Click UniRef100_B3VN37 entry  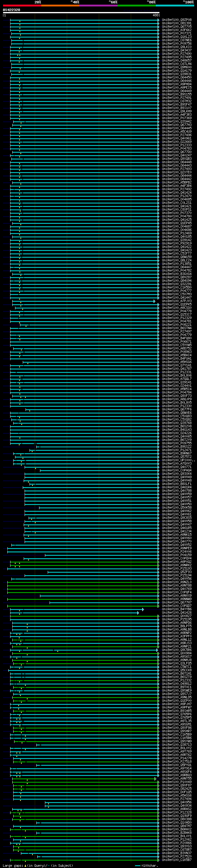[177, 853]
